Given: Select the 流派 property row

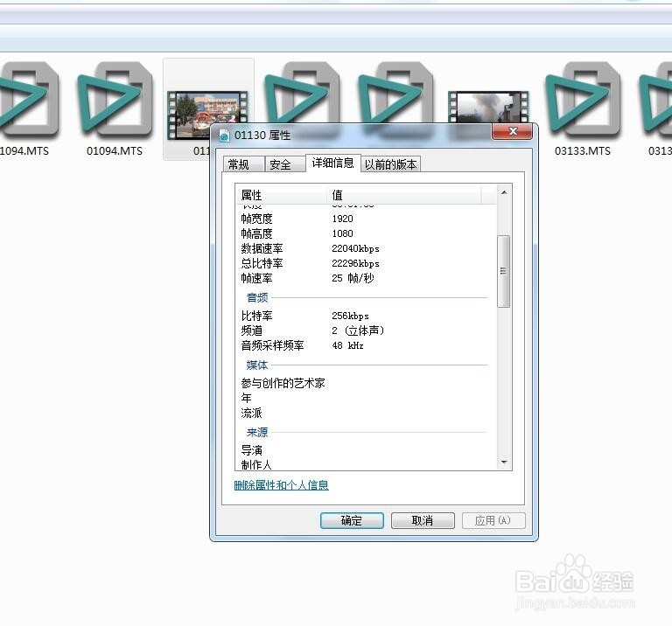Looking at the screenshot, I should tap(366, 414).
